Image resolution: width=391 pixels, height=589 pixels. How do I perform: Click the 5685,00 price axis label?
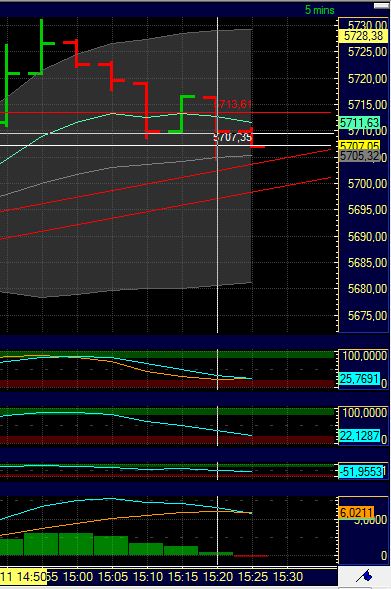click(367, 262)
